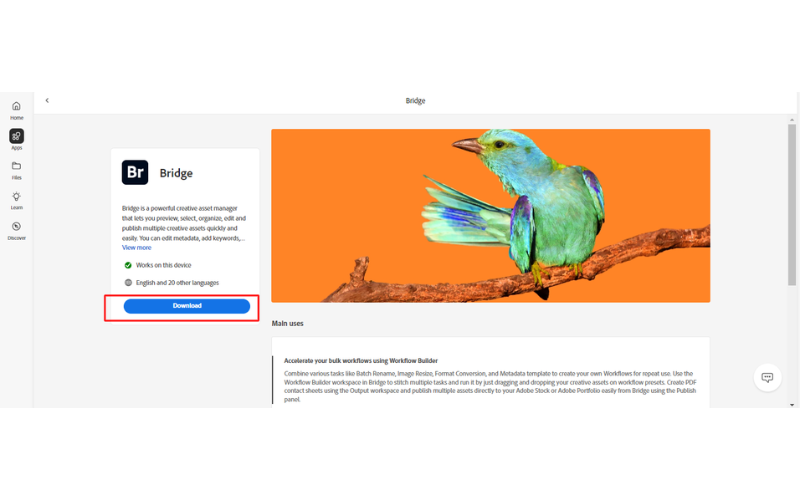Download the Bridge application
800x500 pixels.
click(187, 306)
